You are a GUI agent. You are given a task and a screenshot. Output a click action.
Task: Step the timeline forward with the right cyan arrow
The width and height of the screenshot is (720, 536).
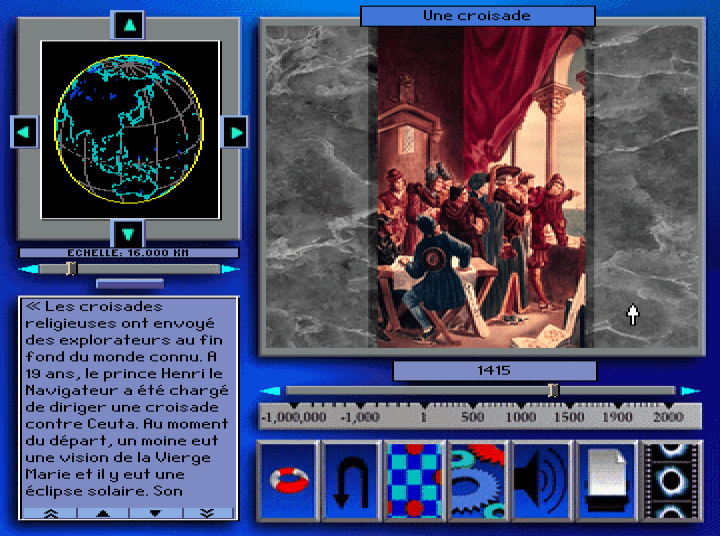tap(690, 391)
